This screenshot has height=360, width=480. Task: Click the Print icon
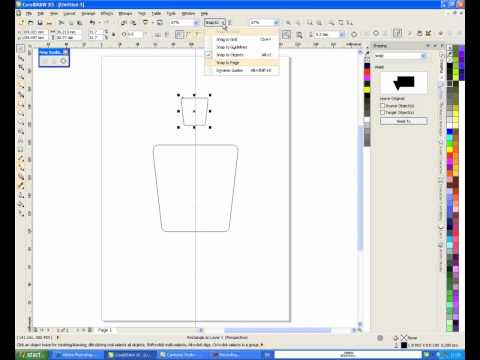click(x=49, y=23)
